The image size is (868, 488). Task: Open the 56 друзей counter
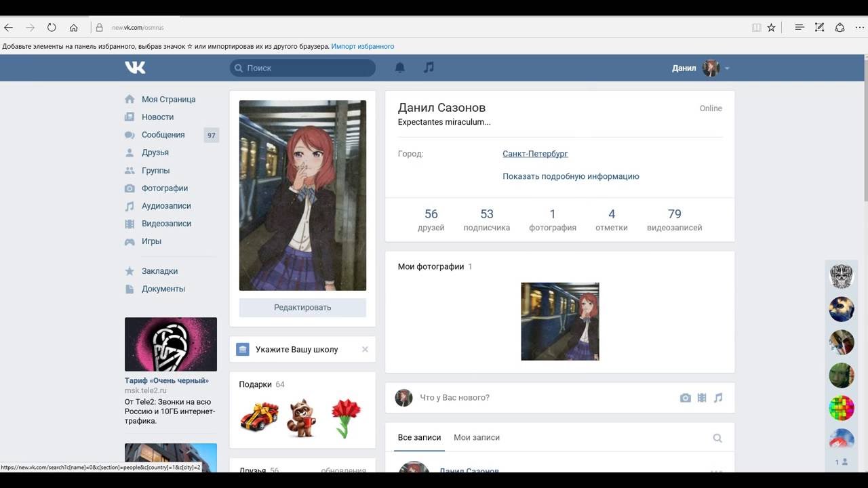431,220
